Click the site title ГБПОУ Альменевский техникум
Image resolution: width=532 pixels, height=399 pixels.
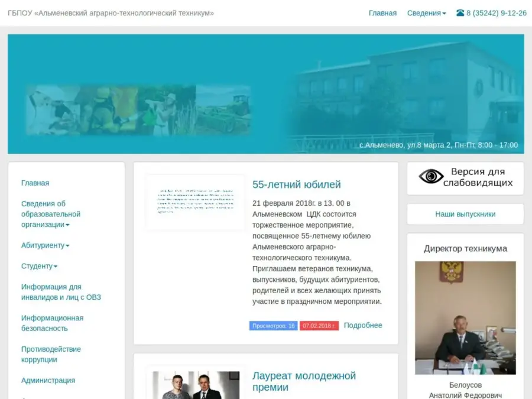click(x=111, y=13)
